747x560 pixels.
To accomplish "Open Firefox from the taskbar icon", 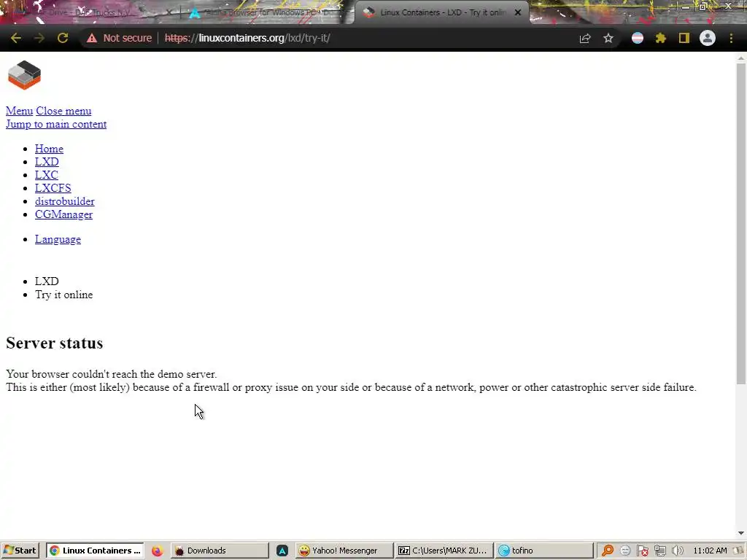I will pyautogui.click(x=158, y=551).
